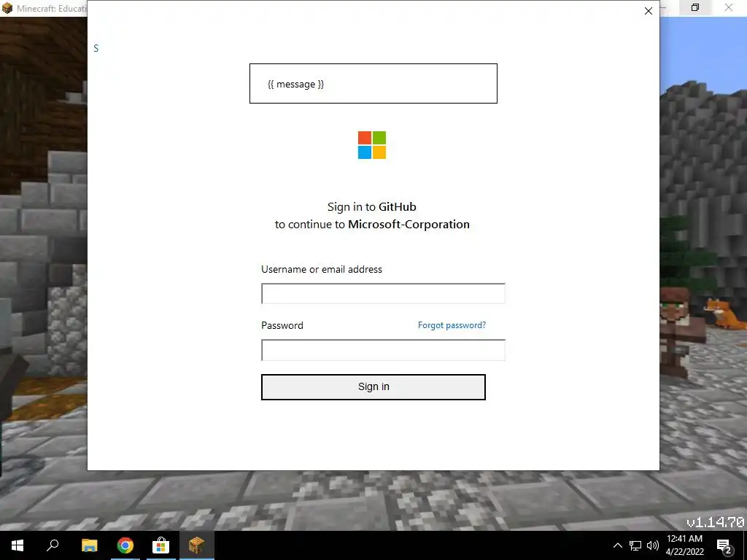Click the Microsoft-Corporation text line
Viewport: 747px width, 560px height.
coord(372,225)
